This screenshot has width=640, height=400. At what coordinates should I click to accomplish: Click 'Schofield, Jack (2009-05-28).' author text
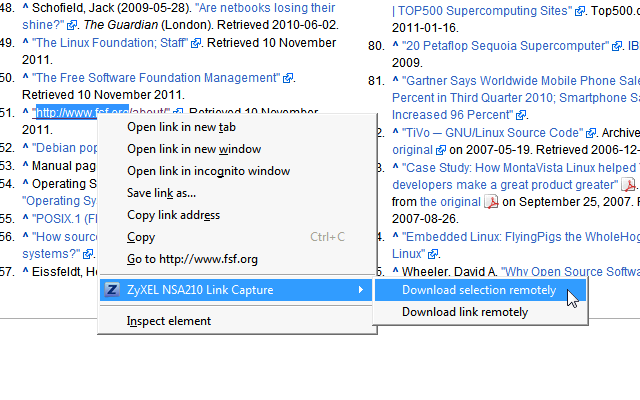click(x=111, y=8)
